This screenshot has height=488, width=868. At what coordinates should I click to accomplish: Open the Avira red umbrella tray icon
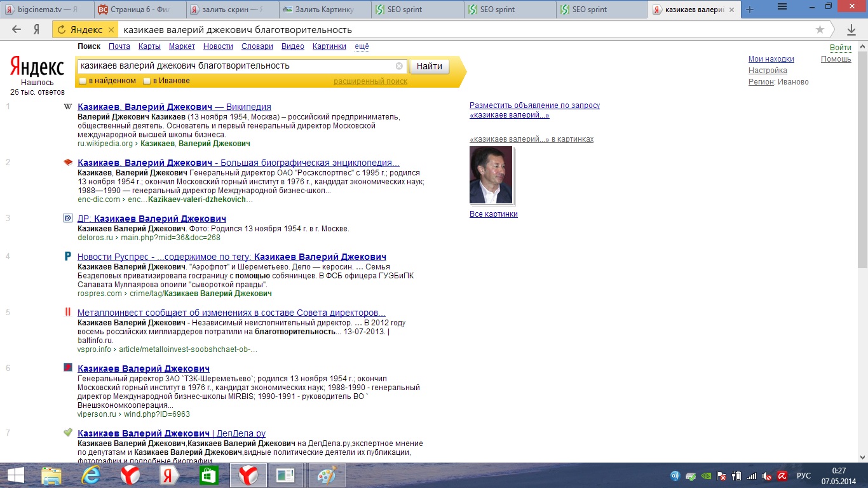point(783,476)
